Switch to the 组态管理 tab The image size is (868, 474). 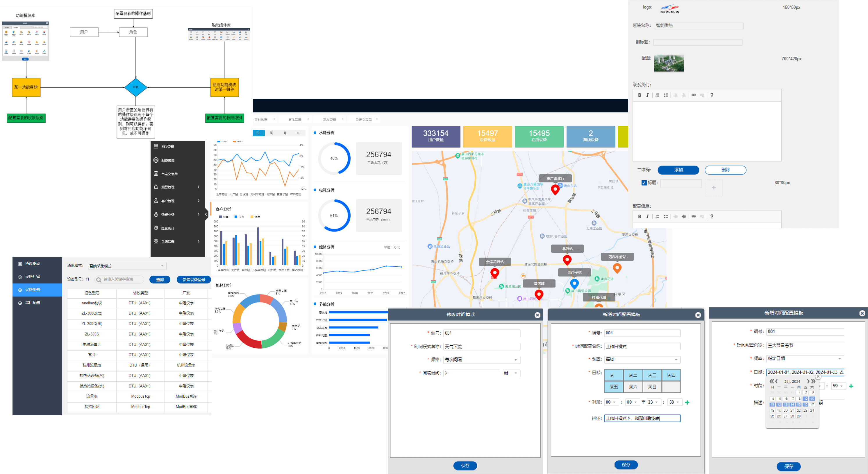(x=329, y=119)
